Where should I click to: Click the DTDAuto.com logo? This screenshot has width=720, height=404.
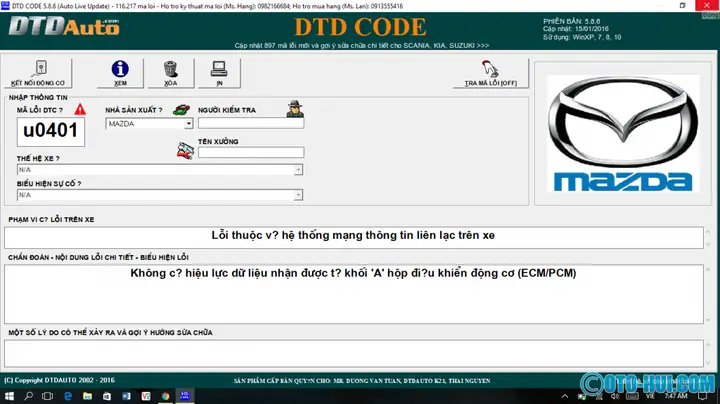(63, 28)
